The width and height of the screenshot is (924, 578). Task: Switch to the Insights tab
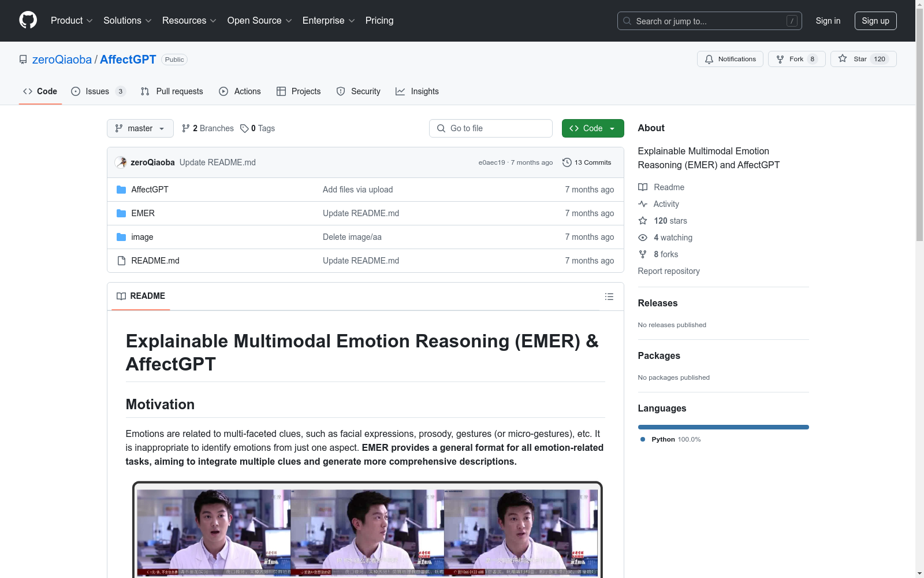point(418,91)
